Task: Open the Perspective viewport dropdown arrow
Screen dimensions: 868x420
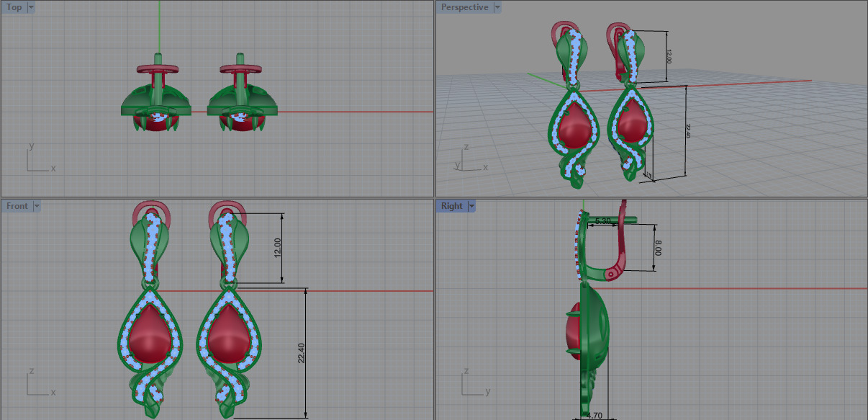Action: pyautogui.click(x=497, y=7)
